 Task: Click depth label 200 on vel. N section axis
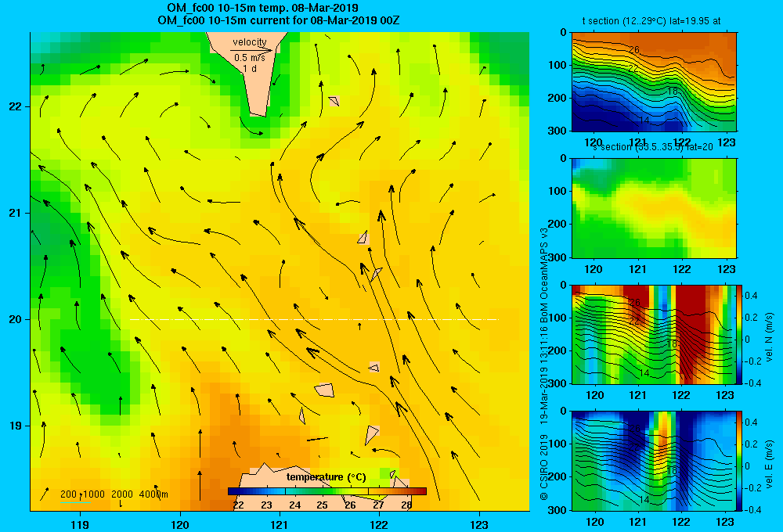pos(557,350)
